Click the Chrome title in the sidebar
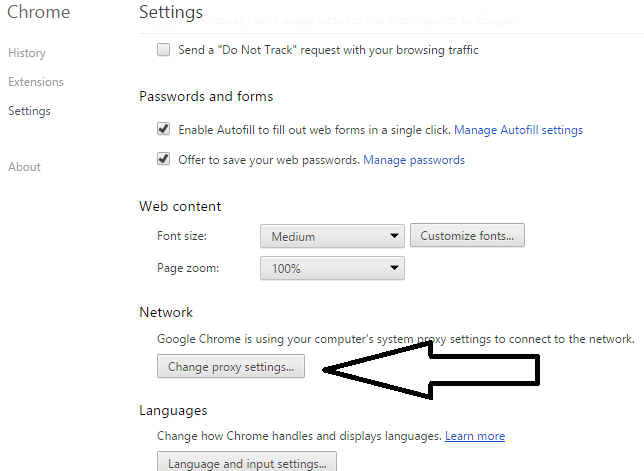Viewport: 644px width, 471px height. (39, 12)
